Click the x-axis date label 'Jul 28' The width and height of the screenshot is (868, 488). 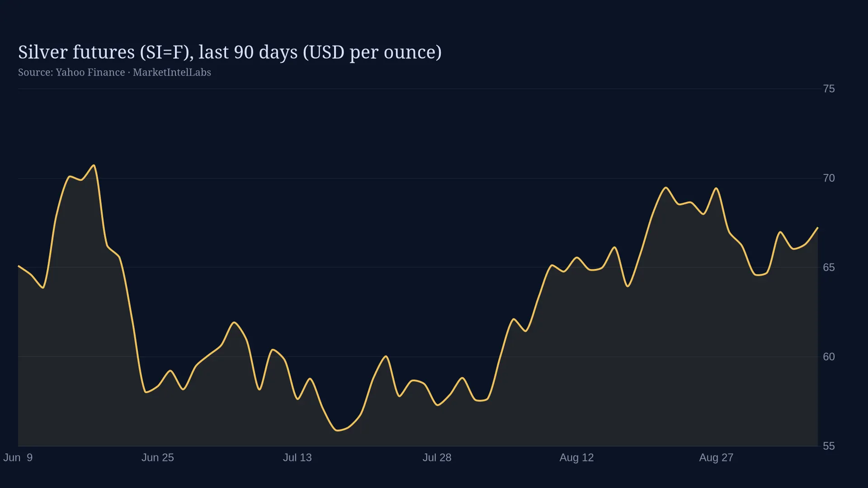click(437, 457)
